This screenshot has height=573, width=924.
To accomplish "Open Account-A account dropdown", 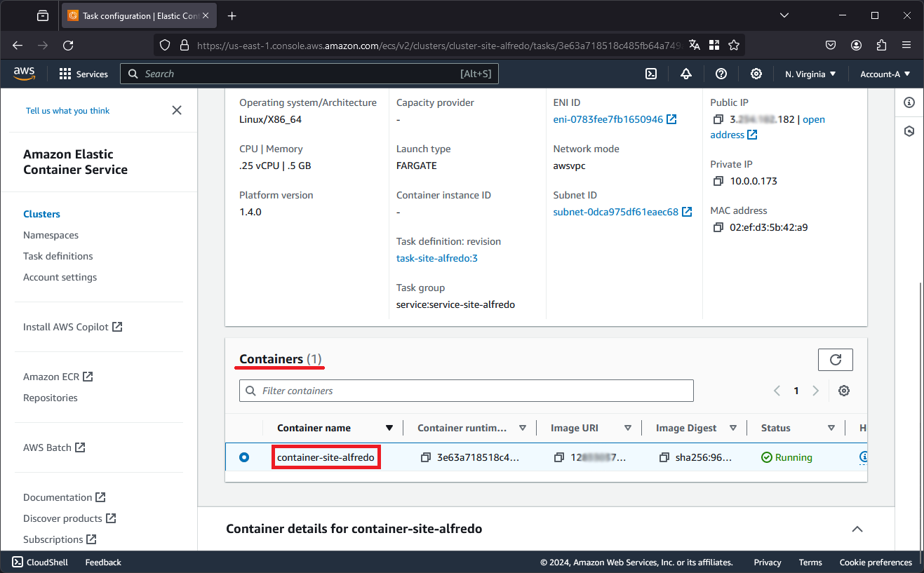I will pos(885,74).
